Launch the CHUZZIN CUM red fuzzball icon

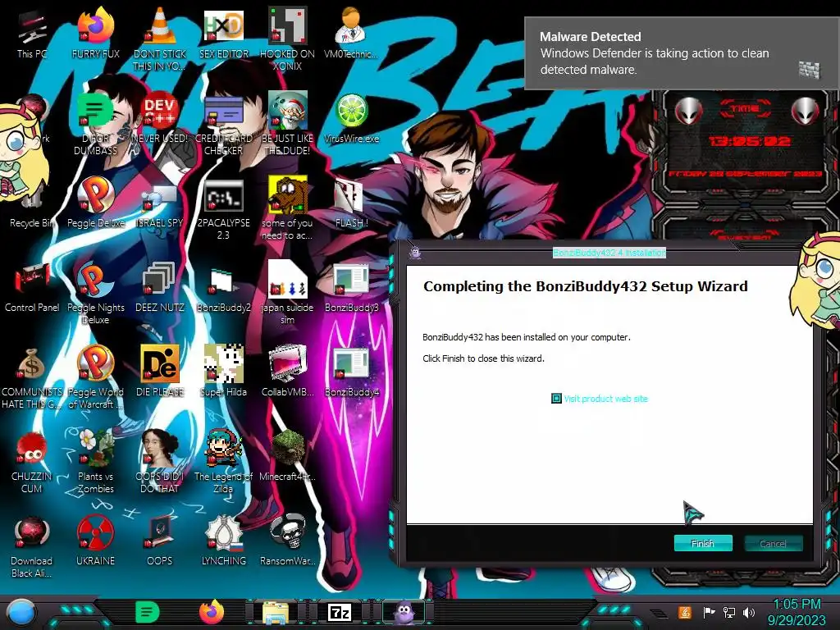[x=32, y=463]
